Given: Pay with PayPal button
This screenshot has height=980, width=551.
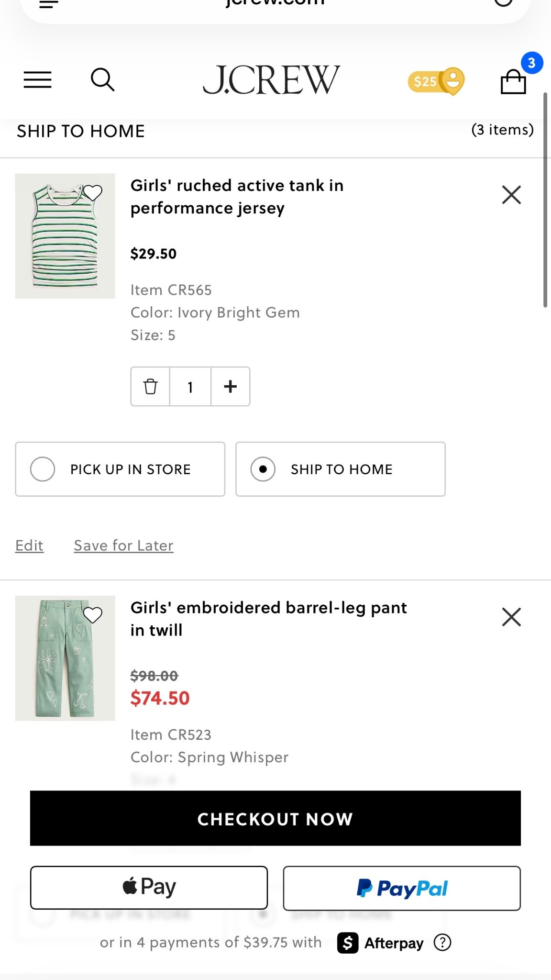Looking at the screenshot, I should click(401, 888).
